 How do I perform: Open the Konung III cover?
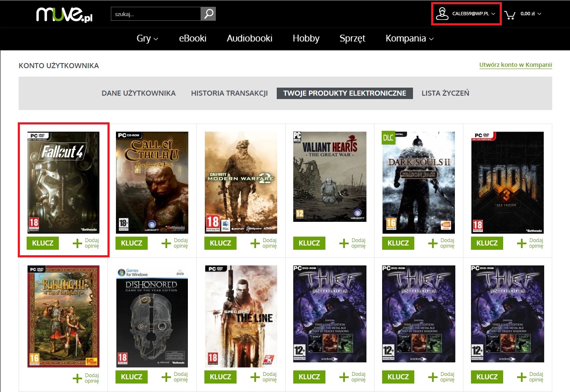click(x=63, y=316)
